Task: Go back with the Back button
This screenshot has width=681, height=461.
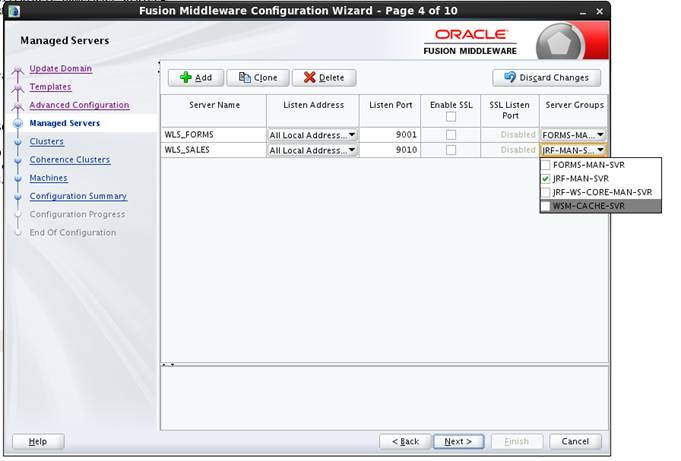Action: point(405,441)
